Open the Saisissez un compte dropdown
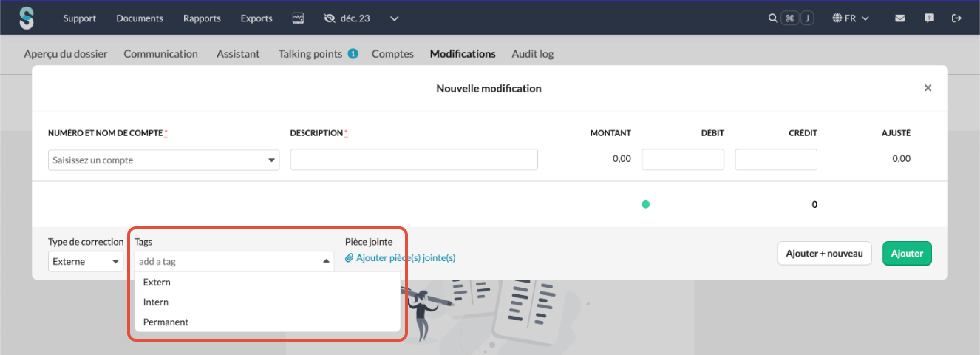This screenshot has height=355, width=980. [x=164, y=160]
